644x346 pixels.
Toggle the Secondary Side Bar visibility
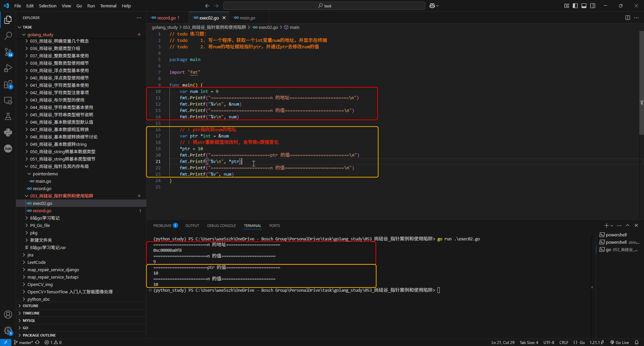(593, 6)
